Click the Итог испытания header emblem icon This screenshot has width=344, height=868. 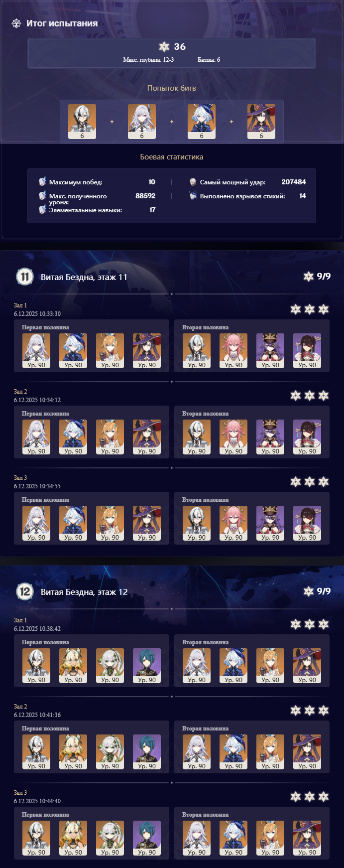tap(16, 23)
